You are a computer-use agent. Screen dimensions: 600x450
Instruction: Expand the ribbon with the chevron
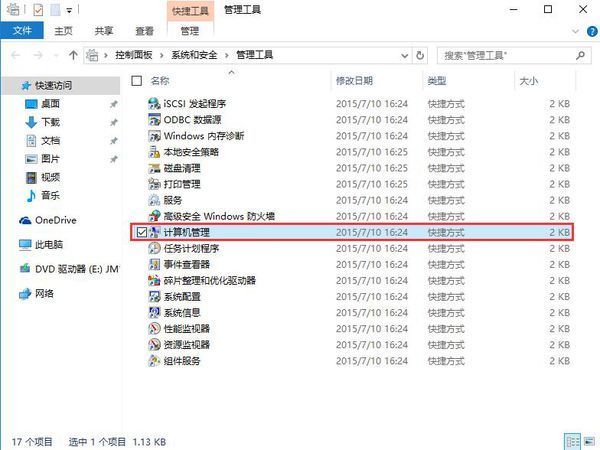point(576,31)
